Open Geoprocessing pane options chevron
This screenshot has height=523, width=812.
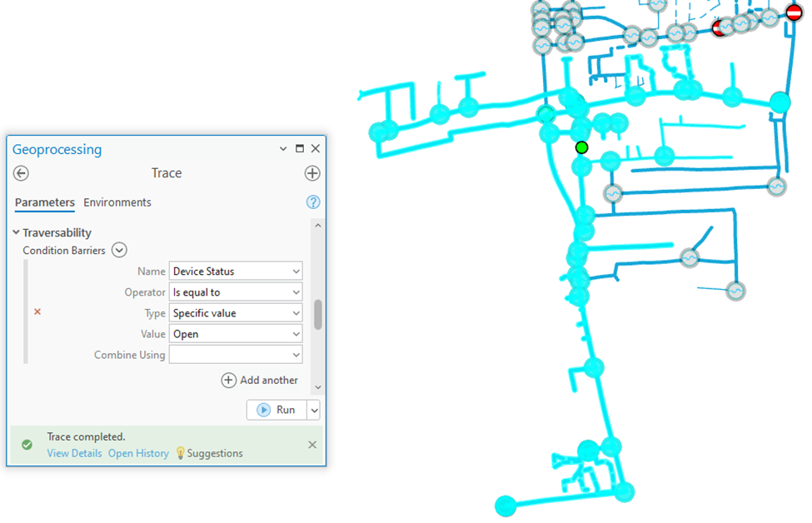coord(283,148)
